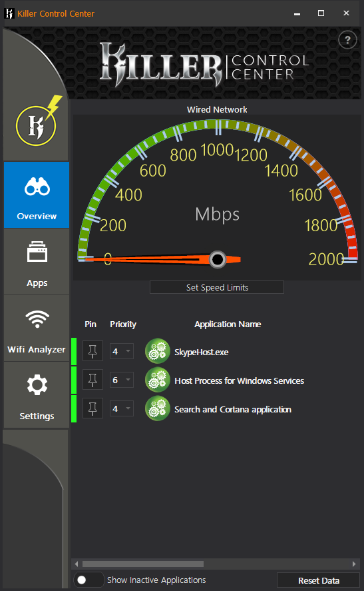
Task: Click the Set Speed Limits button
Action: (x=217, y=287)
